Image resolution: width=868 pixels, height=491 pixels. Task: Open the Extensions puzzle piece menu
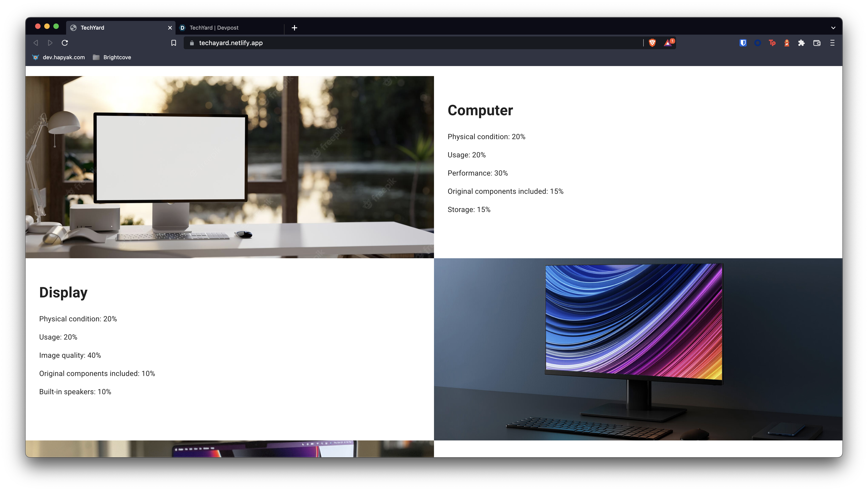(x=801, y=43)
